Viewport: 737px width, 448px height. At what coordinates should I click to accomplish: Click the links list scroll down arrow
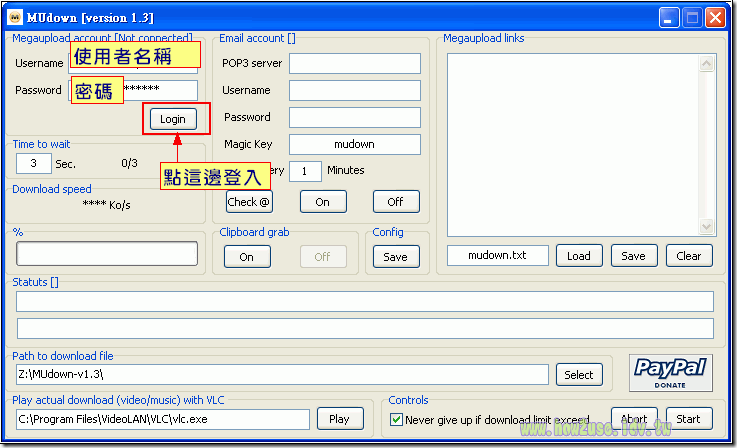coord(706,226)
